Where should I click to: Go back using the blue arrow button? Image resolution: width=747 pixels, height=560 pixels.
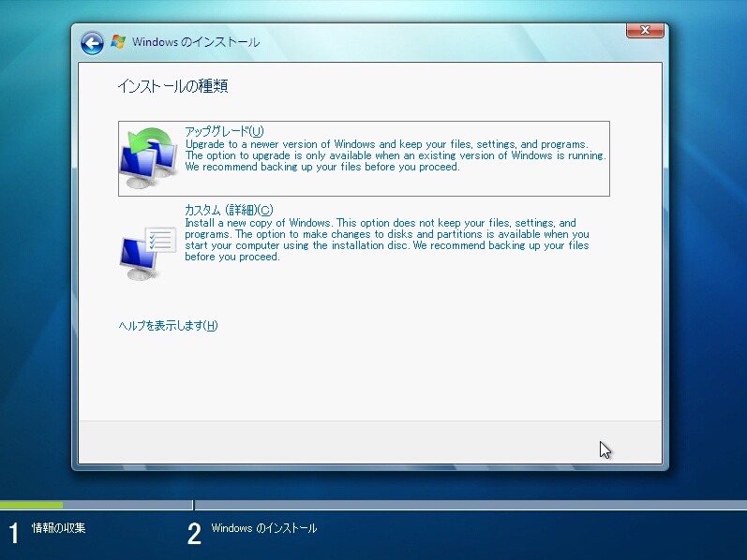click(x=92, y=44)
